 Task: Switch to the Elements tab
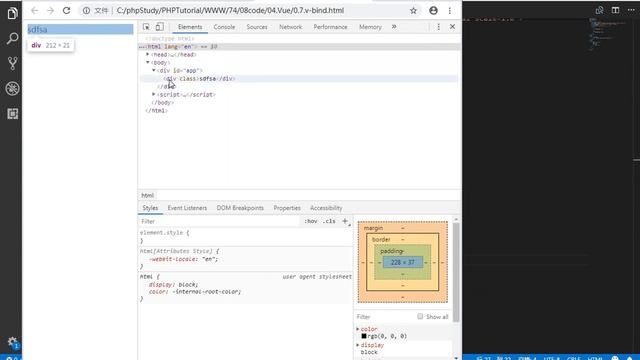coord(190,27)
